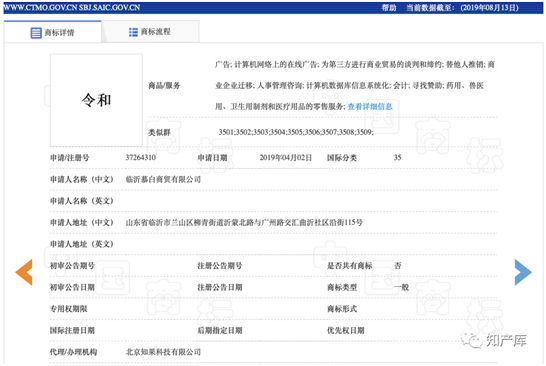
Task: Click the 国际分类 value 35
Action: (x=397, y=157)
